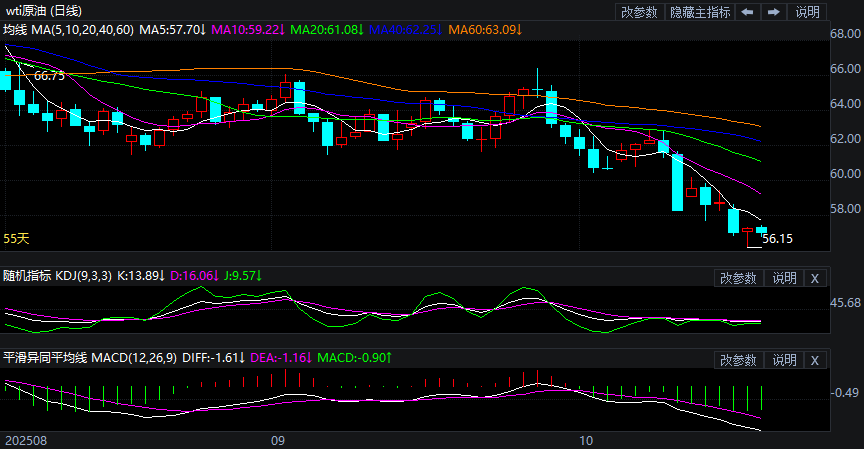Click the 56.15 low price marker
This screenshot has height=449, width=864.
(777, 239)
